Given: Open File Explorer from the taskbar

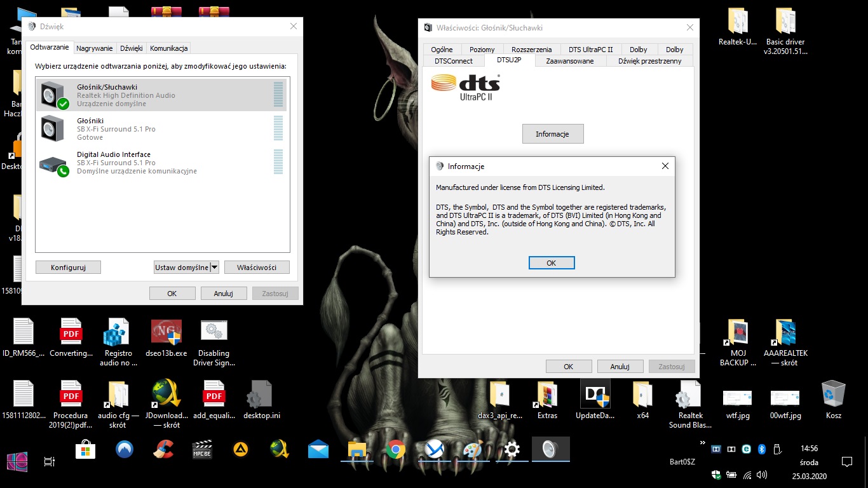Looking at the screenshot, I should coord(357,450).
